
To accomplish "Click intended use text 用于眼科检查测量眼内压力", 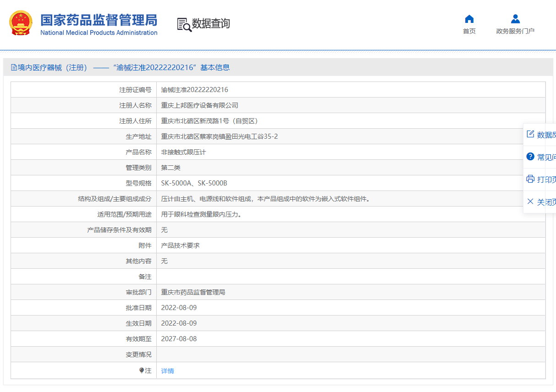I will 201,214.
